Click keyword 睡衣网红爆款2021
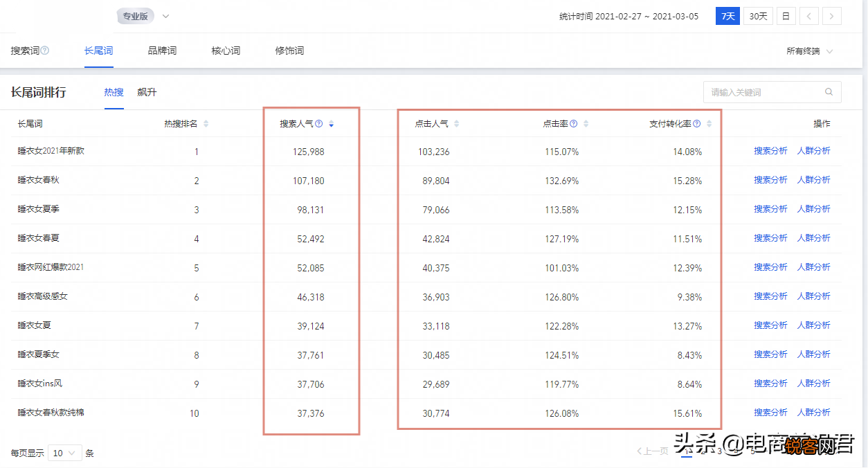The width and height of the screenshot is (868, 468). pyautogui.click(x=51, y=267)
